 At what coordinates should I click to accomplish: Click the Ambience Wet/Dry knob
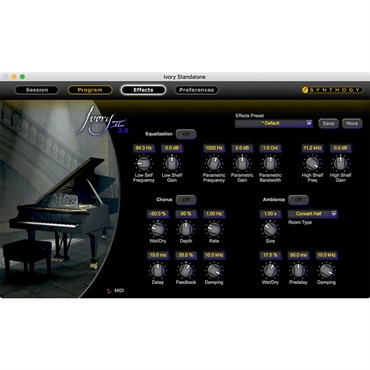270,270
